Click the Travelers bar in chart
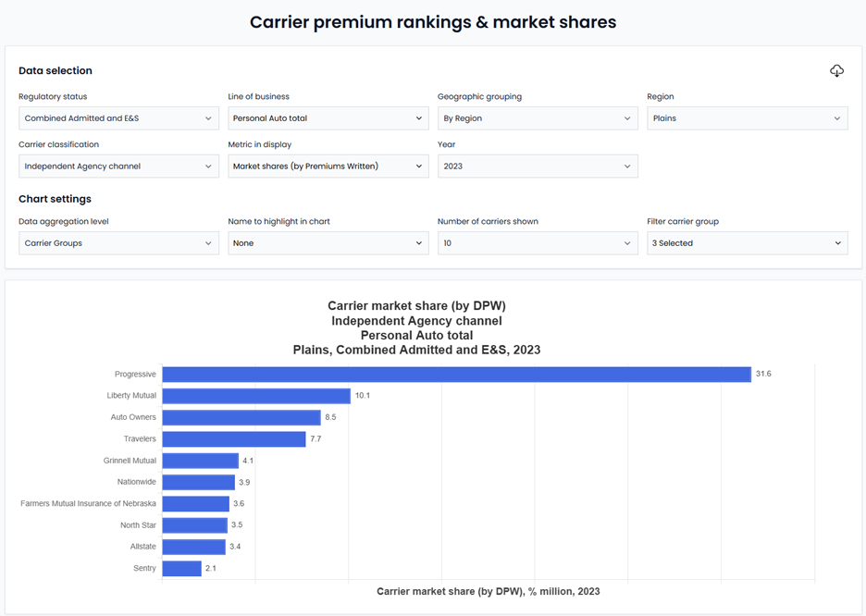 click(234, 438)
